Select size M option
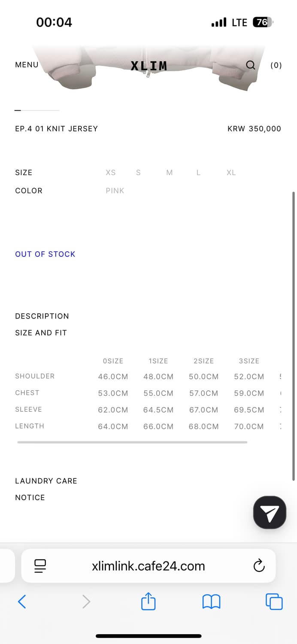The image size is (297, 644). coord(170,173)
